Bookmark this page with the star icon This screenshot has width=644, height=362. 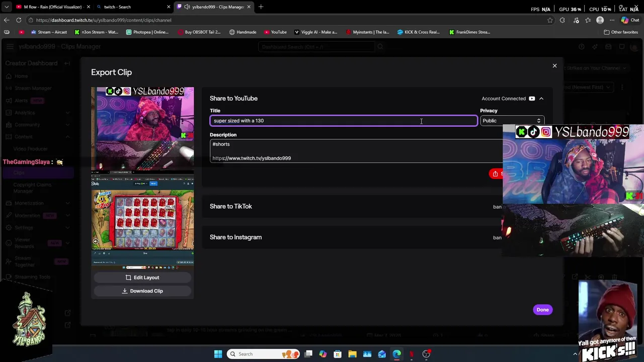click(550, 20)
